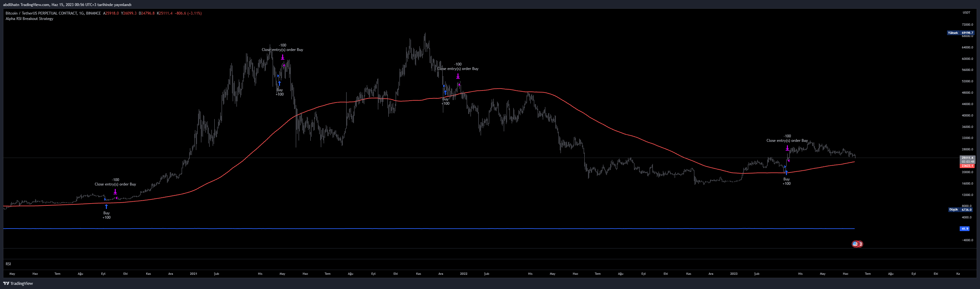This screenshot has height=289, width=980.
Task: Click the current price label 25111.4
Action: (x=967, y=158)
